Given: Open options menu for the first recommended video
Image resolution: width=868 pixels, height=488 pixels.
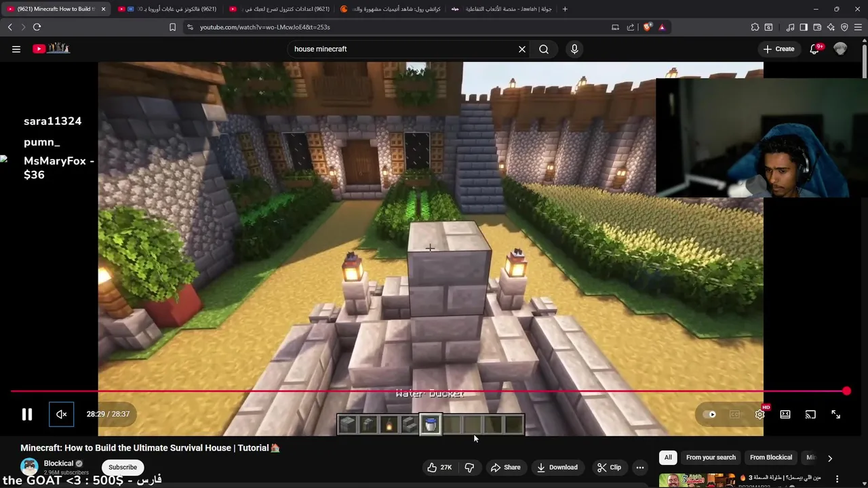Looking at the screenshot, I should pyautogui.click(x=837, y=479).
